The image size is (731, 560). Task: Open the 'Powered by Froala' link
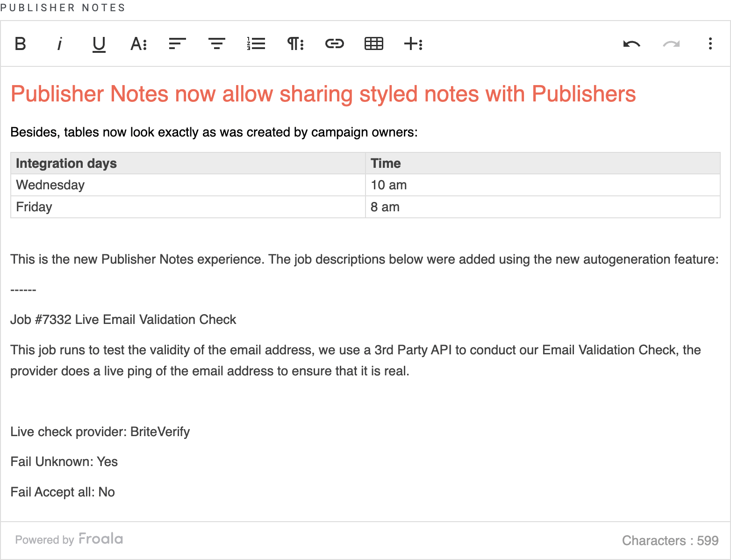(x=69, y=539)
